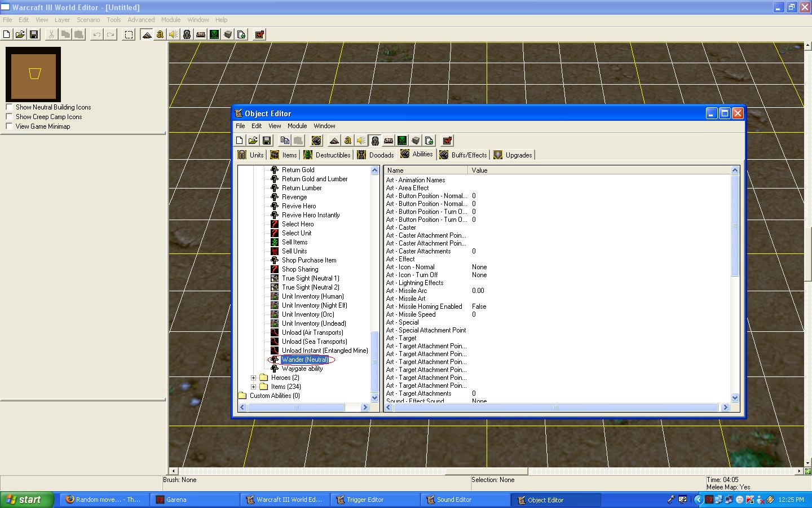812x508 pixels.
Task: Open Object Manager cube icon in World Editor toolbar
Action: click(x=228, y=34)
